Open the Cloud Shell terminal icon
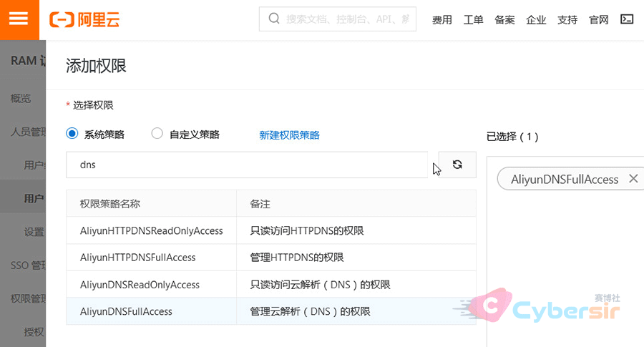The image size is (644, 347). tap(626, 19)
